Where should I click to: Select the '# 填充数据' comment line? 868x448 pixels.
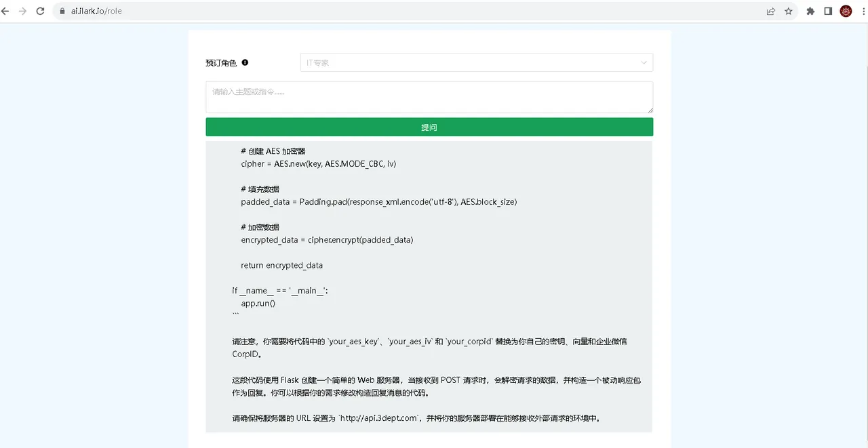click(x=260, y=189)
